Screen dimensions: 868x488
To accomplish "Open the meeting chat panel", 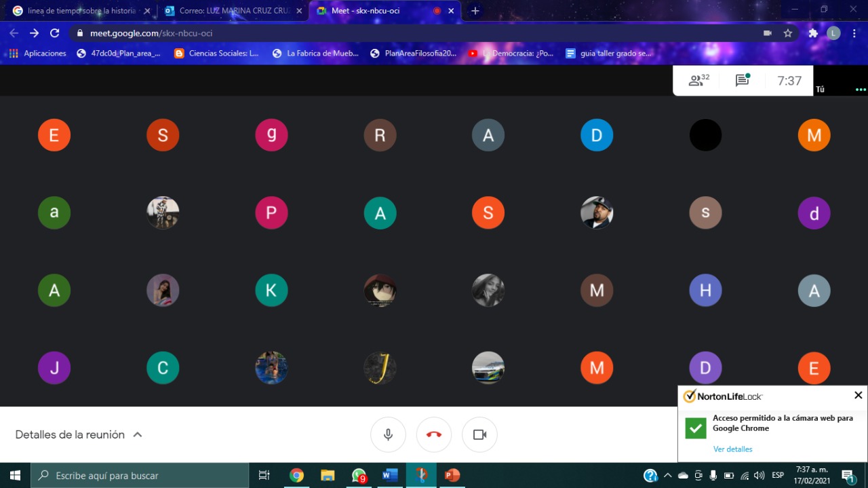I will [x=743, y=81].
